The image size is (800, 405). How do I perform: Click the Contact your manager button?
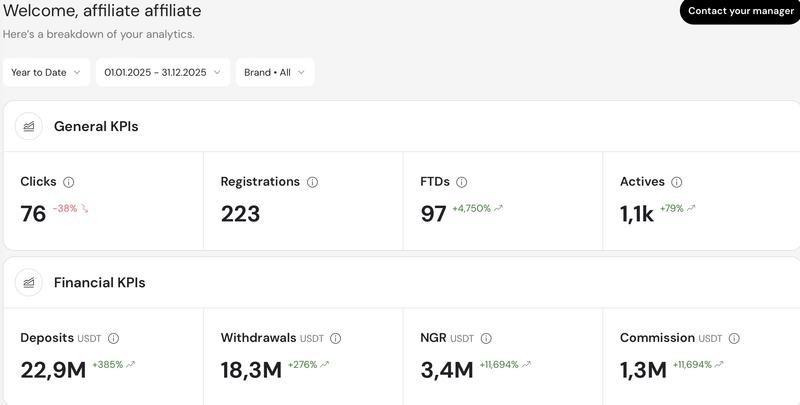pyautogui.click(x=740, y=11)
